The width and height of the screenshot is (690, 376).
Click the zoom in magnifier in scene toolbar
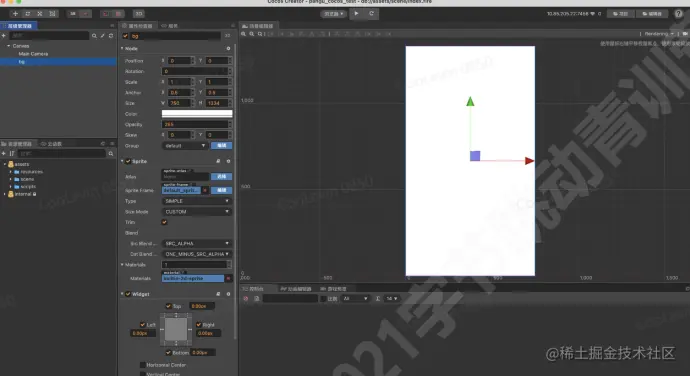click(252, 34)
